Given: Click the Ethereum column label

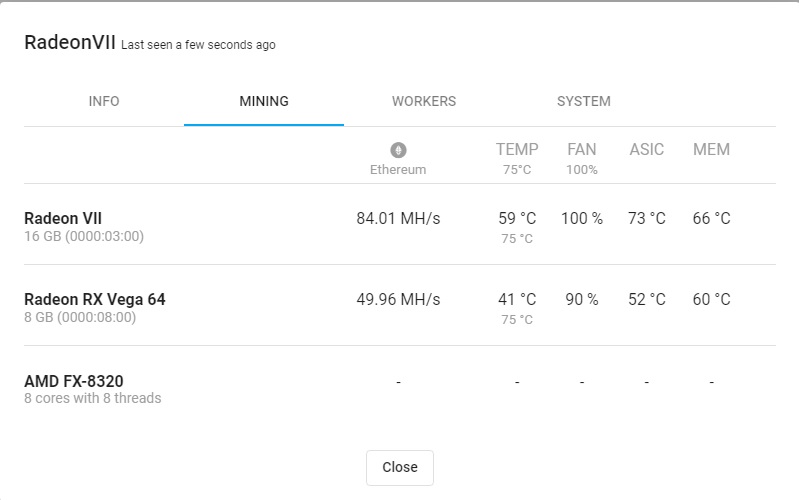Looking at the screenshot, I should pos(398,170).
